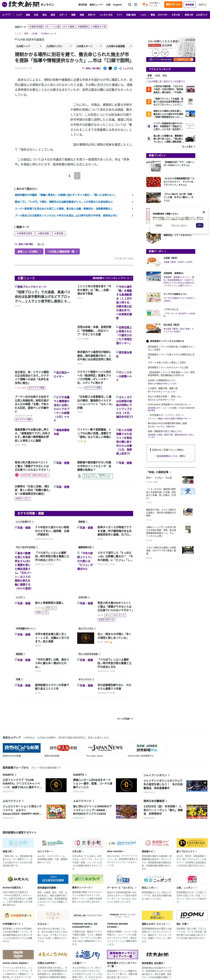Open the 病気休職中の市職員 related article row
This screenshot has width=210, height=980.
click(x=74, y=195)
